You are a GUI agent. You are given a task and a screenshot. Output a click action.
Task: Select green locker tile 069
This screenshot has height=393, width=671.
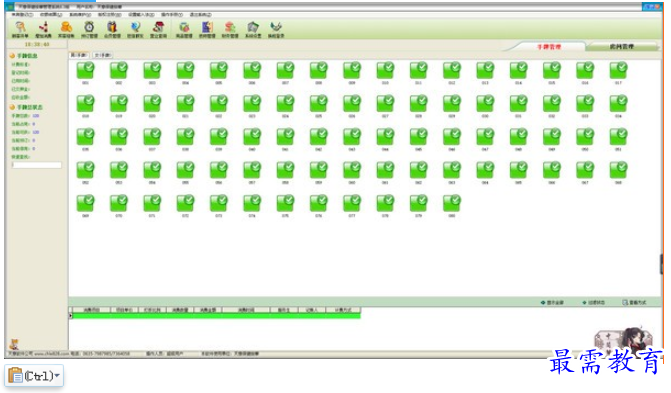[x=86, y=203]
